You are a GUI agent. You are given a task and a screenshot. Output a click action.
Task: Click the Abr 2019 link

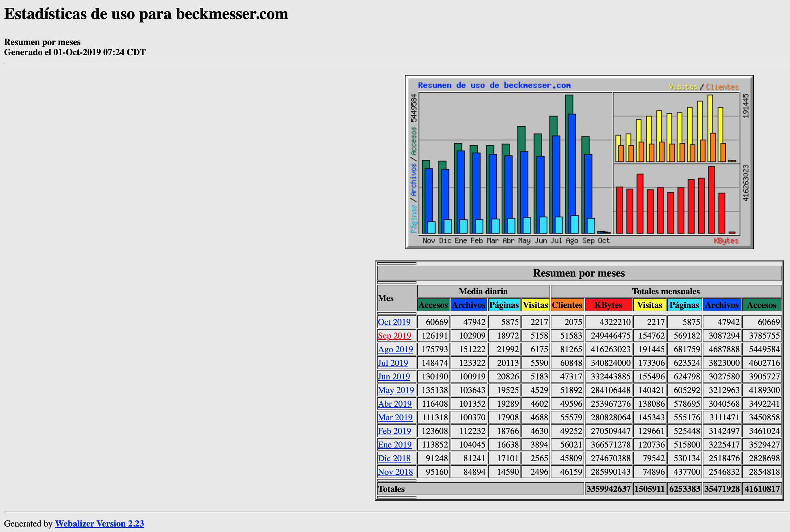tap(395, 404)
